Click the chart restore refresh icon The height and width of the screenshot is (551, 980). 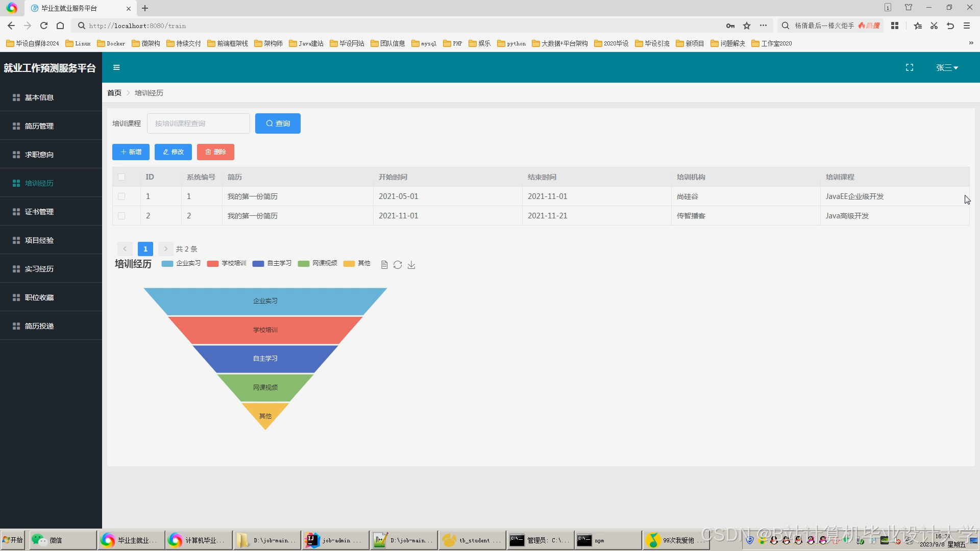398,265
